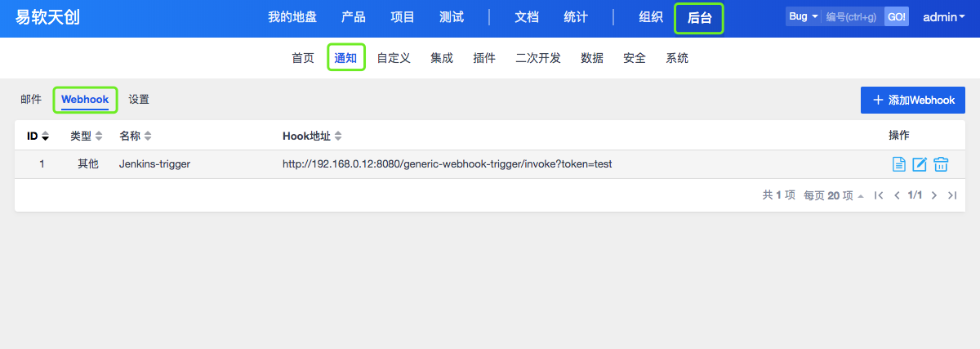Go to the next page of results
Image resolution: width=980 pixels, height=349 pixels.
[x=933, y=195]
